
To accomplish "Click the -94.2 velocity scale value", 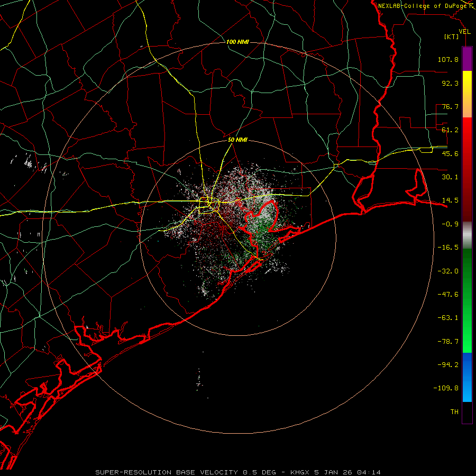I will pyautogui.click(x=448, y=365).
